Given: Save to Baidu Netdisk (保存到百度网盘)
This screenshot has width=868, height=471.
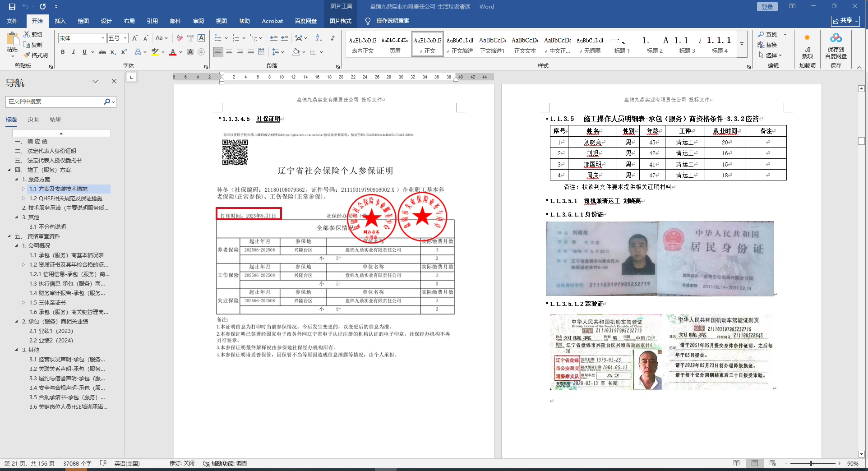Looking at the screenshot, I should (x=836, y=46).
